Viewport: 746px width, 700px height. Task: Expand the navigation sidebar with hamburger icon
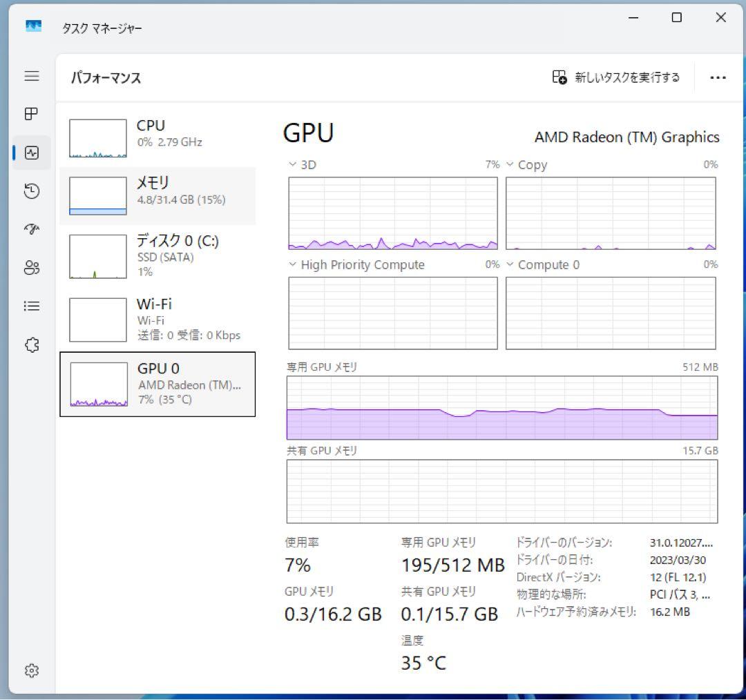[x=32, y=76]
